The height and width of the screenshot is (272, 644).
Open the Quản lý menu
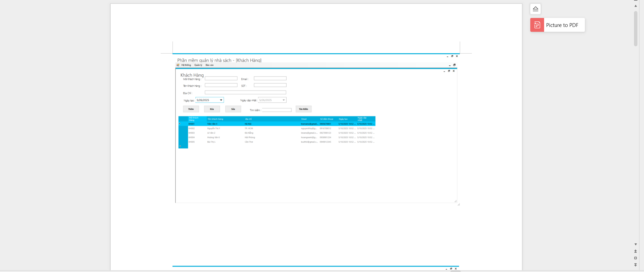coord(198,65)
